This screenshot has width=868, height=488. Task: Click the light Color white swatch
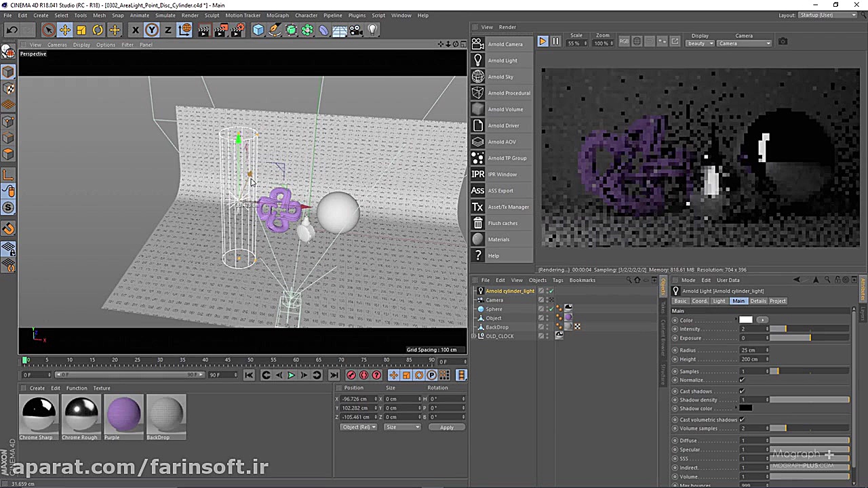(745, 320)
